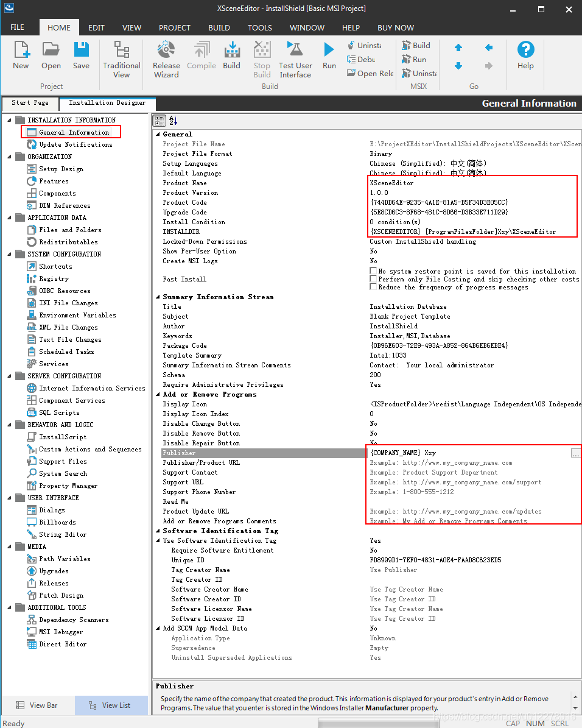Click the Publisher value field
Screen dimensions: 582x728
pyautogui.click(x=469, y=453)
